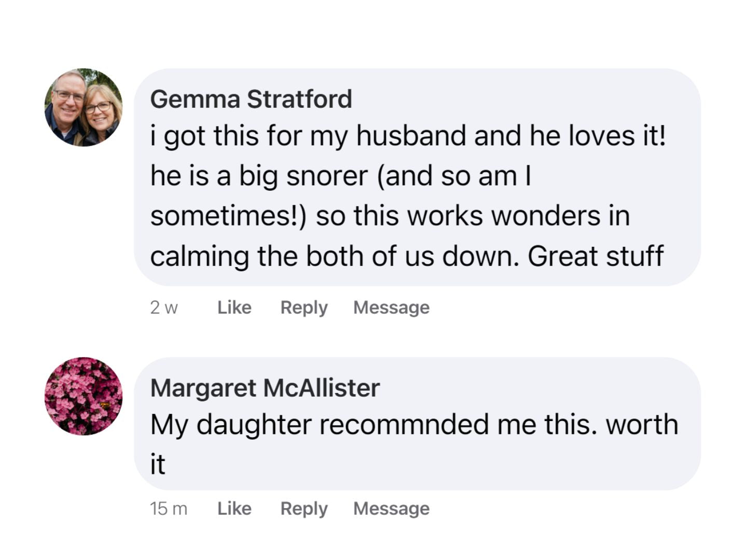Viewport: 747px width, 560px height.
Task: Message Margaret McAllister from her comment
Action: pyautogui.click(x=391, y=509)
